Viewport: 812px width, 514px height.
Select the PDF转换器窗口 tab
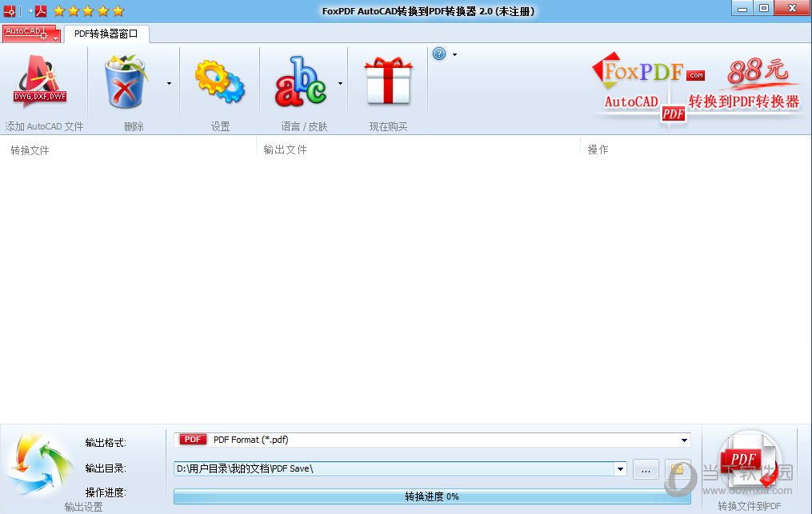coord(106,34)
